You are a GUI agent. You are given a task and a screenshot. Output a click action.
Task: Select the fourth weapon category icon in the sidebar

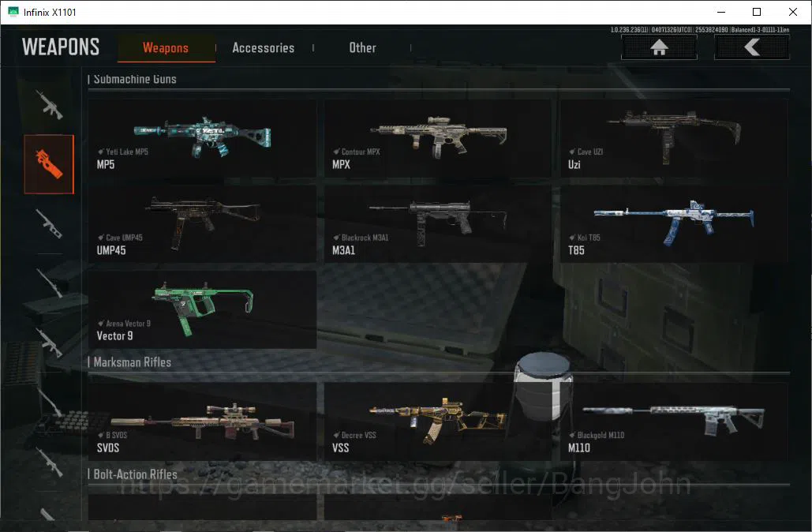tap(49, 283)
